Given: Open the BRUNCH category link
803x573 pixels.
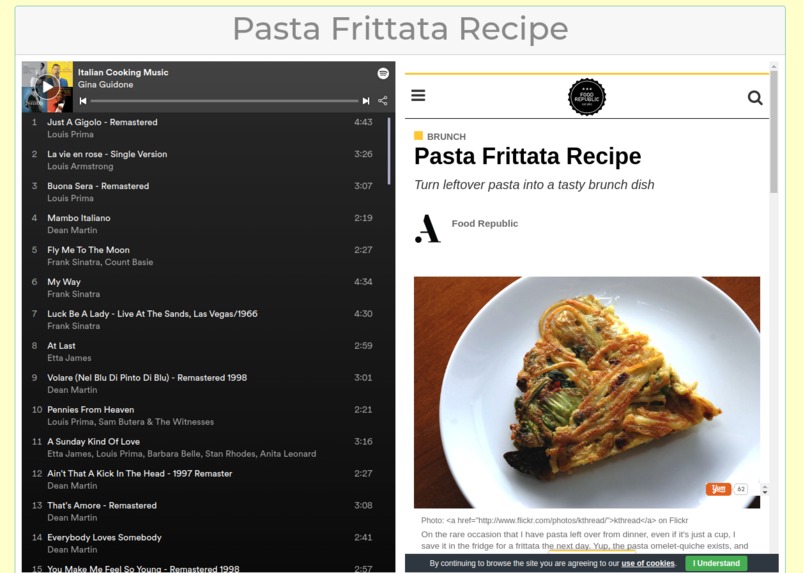Looking at the screenshot, I should coord(446,137).
